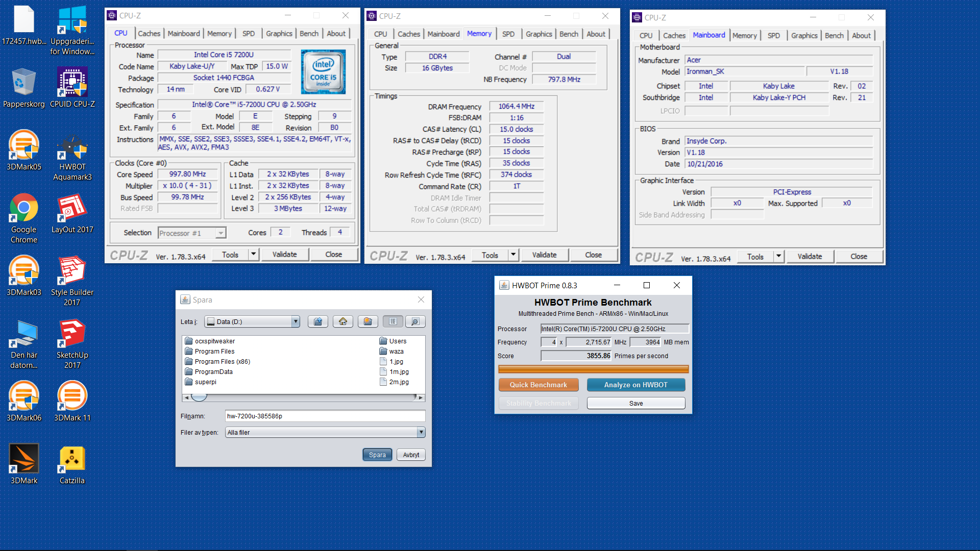Select the Papperskorg recycle bin desktop icon

[x=23, y=88]
